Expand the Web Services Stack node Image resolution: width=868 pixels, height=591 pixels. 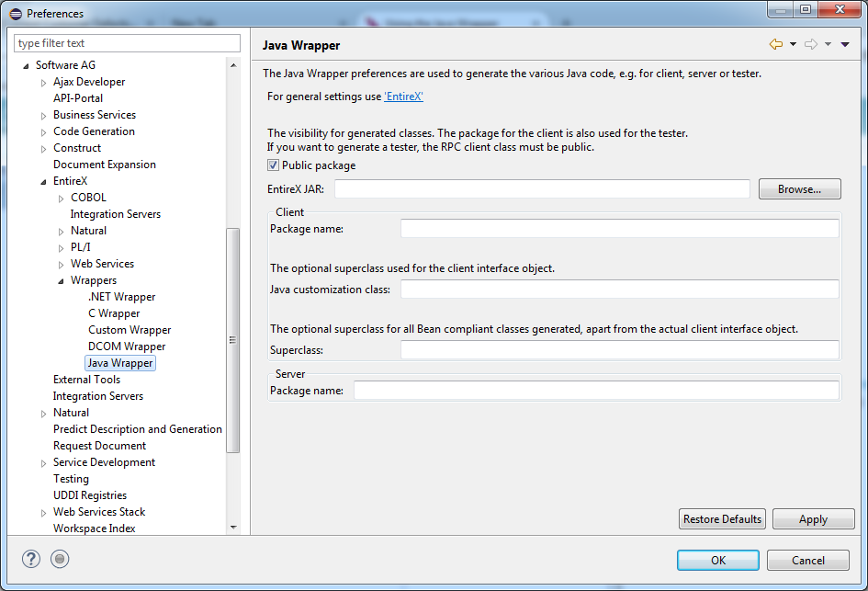(x=43, y=513)
